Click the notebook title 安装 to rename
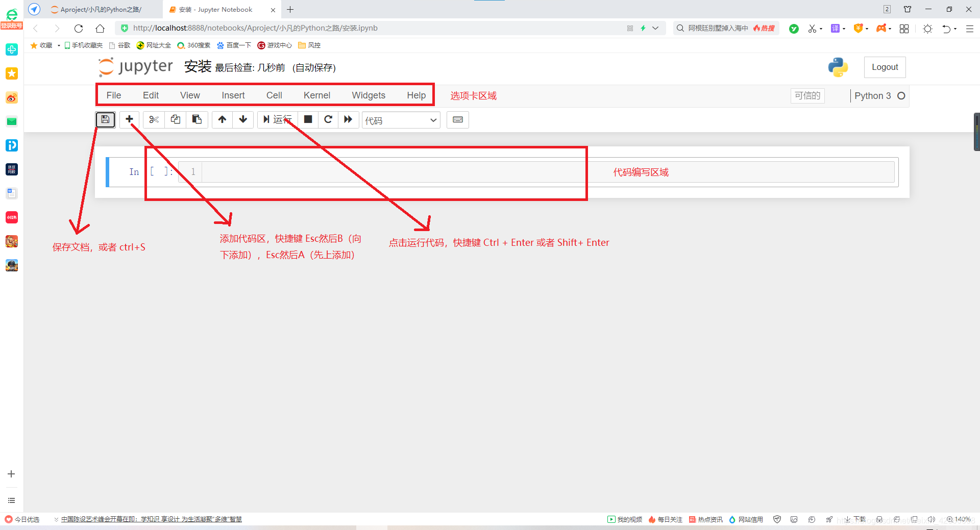 (198, 66)
